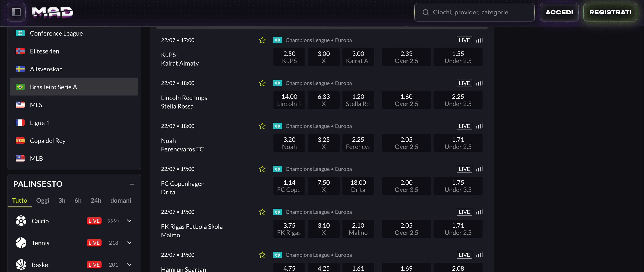Open match statistics for KuPS vs Kairat Almaty
The width and height of the screenshot is (644, 272).
(479, 40)
